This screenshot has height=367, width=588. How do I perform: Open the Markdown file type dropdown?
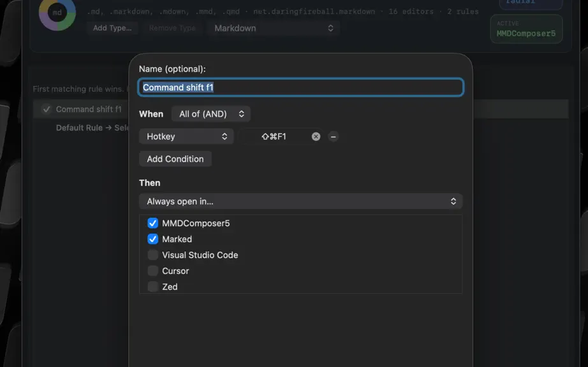point(274,28)
